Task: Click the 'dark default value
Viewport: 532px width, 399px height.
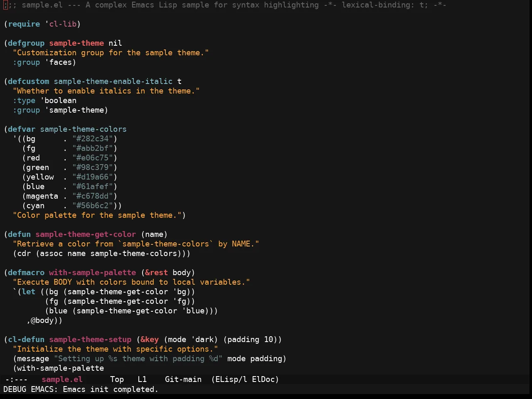Action: point(202,340)
